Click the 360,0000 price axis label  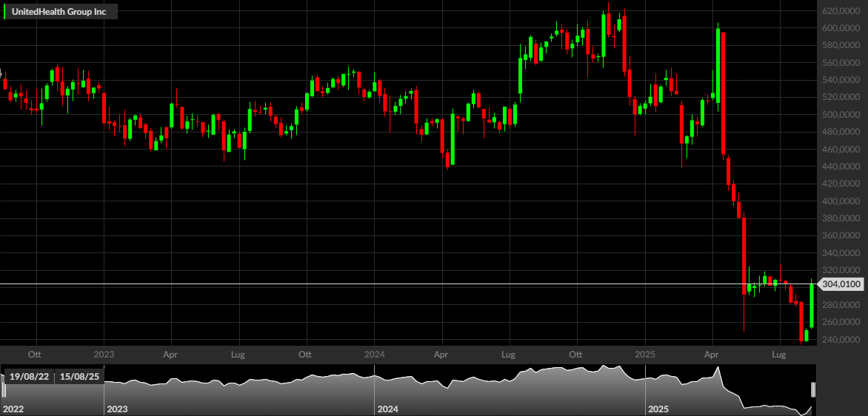841,235
